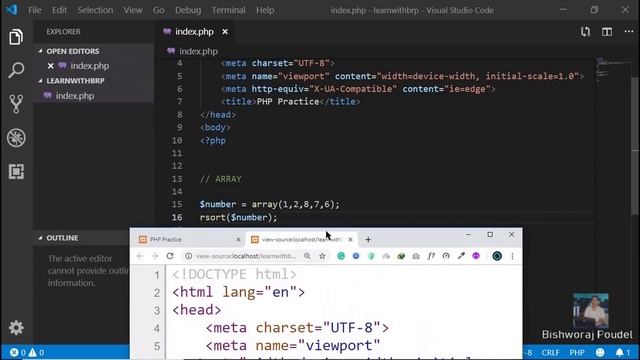
Task: Open the Extensions view in activity bar
Action: click(16, 171)
